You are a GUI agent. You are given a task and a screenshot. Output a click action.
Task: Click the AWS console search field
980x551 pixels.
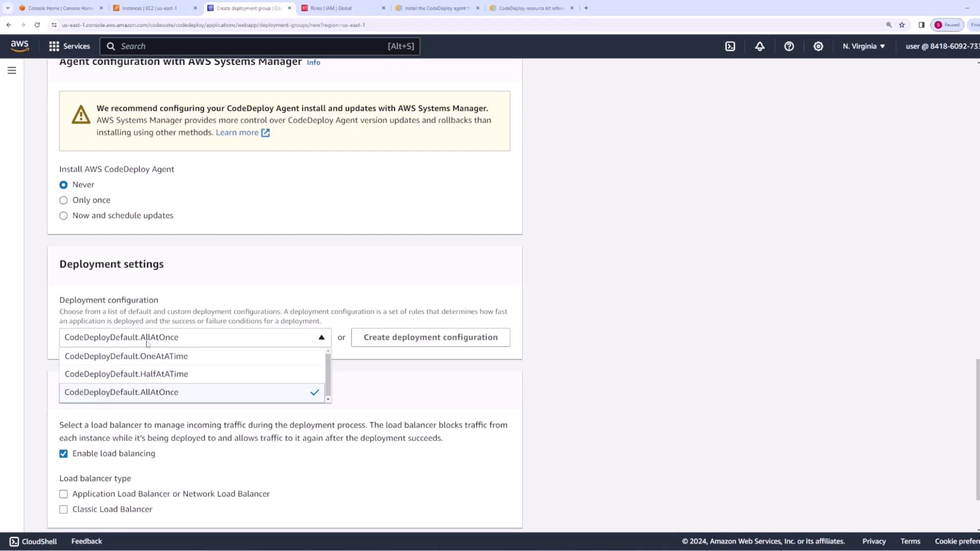coord(253,46)
